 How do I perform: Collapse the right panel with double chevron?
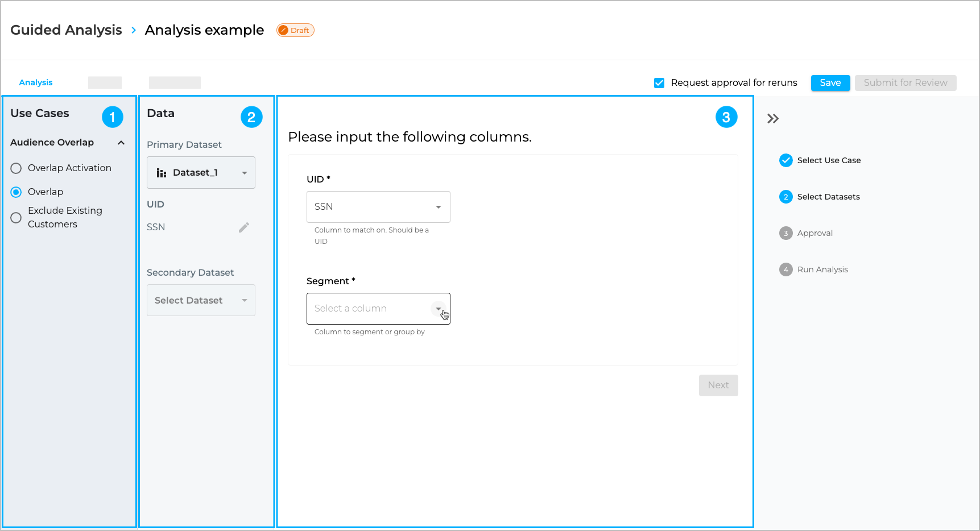point(772,119)
